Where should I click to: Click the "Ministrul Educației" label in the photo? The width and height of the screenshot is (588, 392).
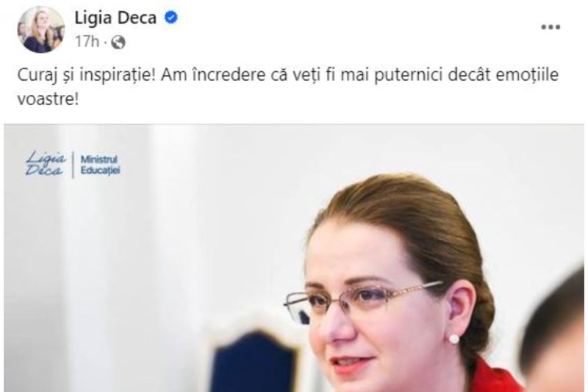[x=100, y=165]
